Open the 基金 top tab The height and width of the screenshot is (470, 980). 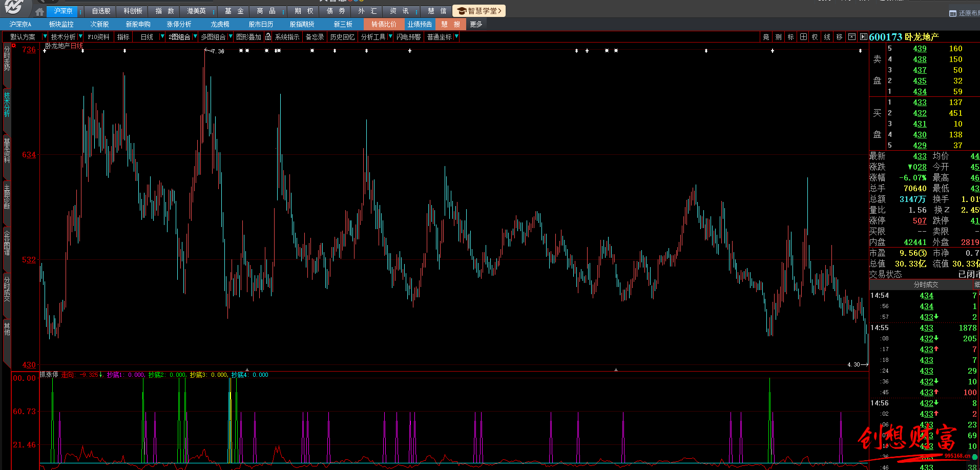click(234, 11)
